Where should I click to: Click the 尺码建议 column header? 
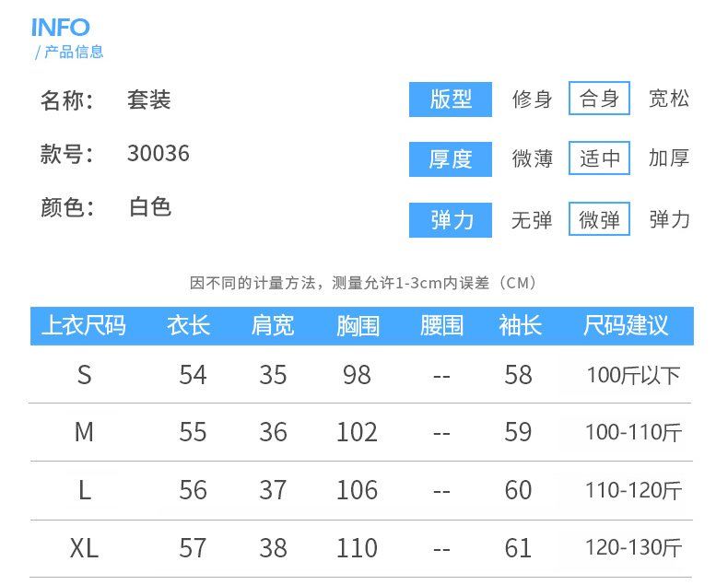[626, 325]
